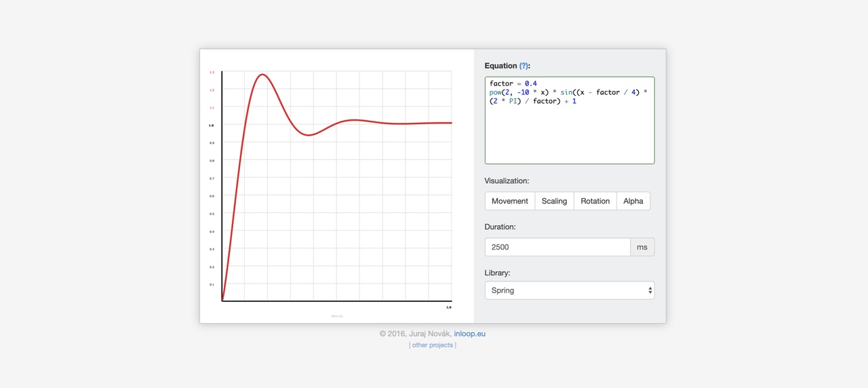Select the Movement visualization
Screen dimensions: 868x388
pos(510,201)
